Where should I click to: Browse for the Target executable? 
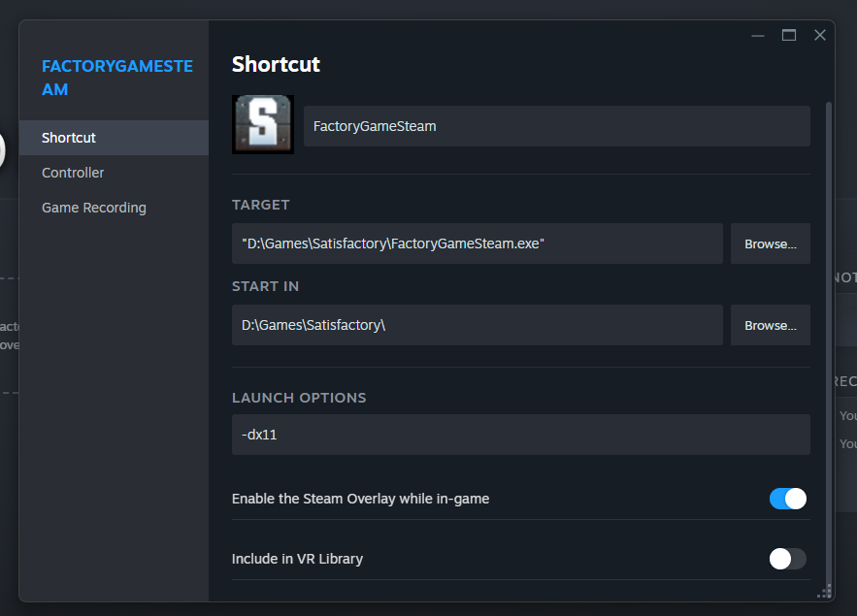(770, 243)
